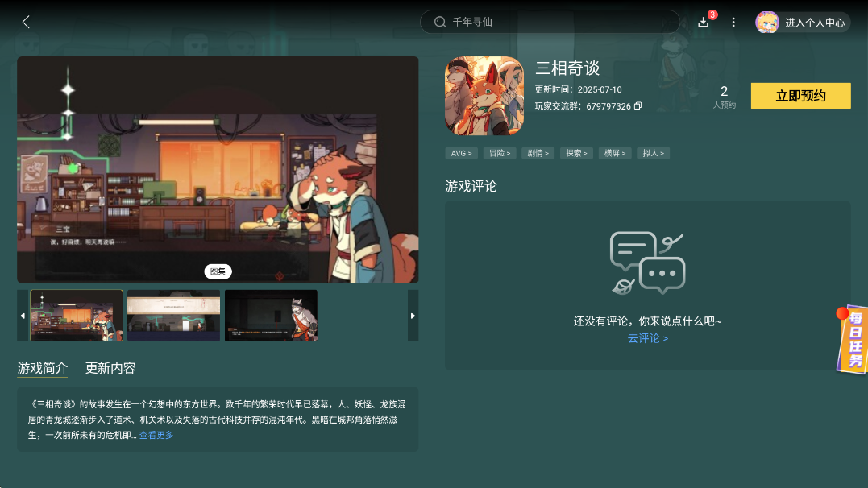This screenshot has height=488, width=868.
Task: Copy the player group number 679797326
Action: click(638, 105)
